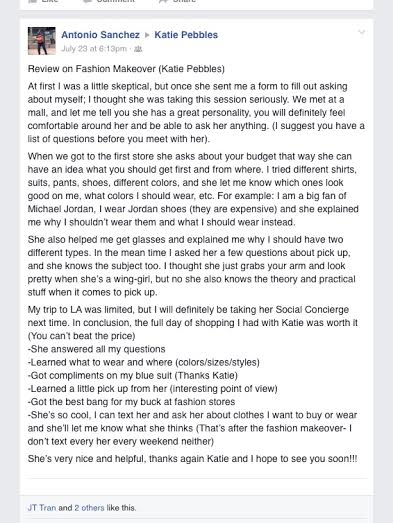The height and width of the screenshot is (523, 393).
Task: View JT Tran's profile from the likes
Action: [x=42, y=508]
